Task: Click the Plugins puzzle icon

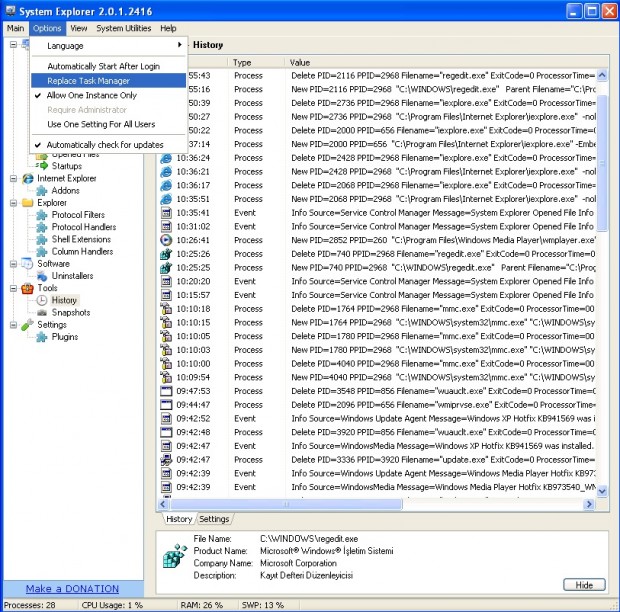Action: click(x=42, y=337)
